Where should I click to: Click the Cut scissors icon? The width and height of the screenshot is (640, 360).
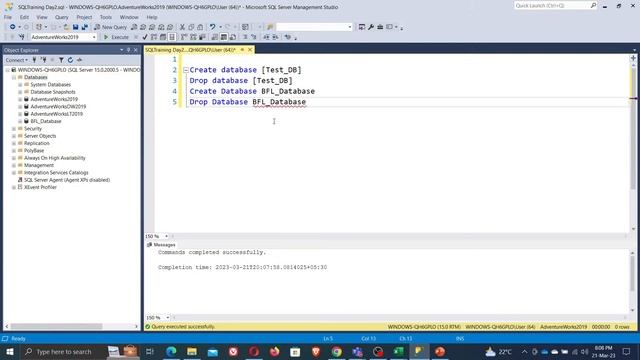[182, 27]
